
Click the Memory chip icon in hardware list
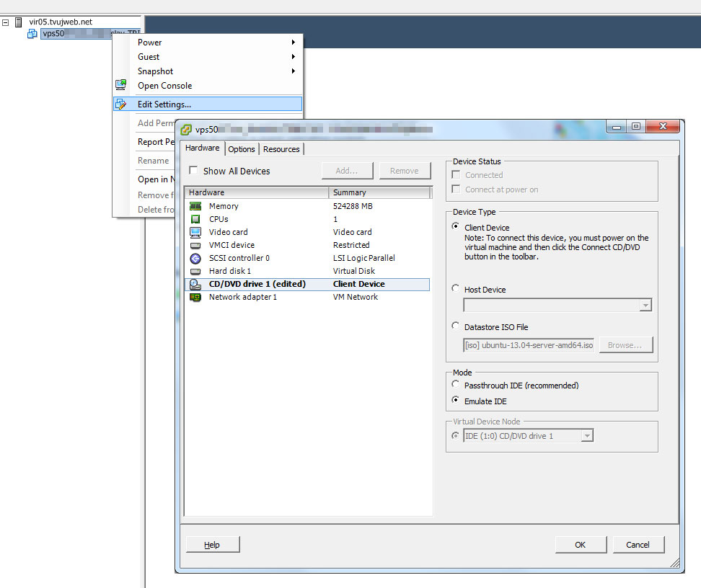[x=195, y=206]
